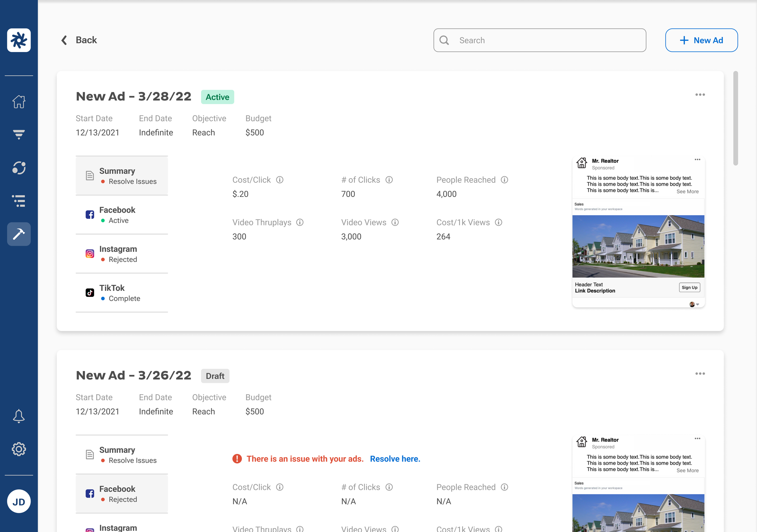Select the funnel filter icon in sidebar
The width and height of the screenshot is (757, 532).
(x=19, y=135)
